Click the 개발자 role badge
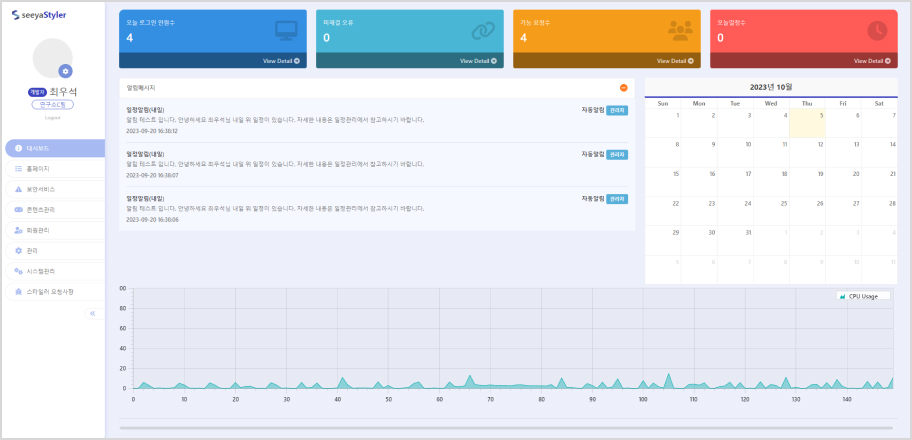Image resolution: width=912 pixels, height=440 pixels. [37, 92]
